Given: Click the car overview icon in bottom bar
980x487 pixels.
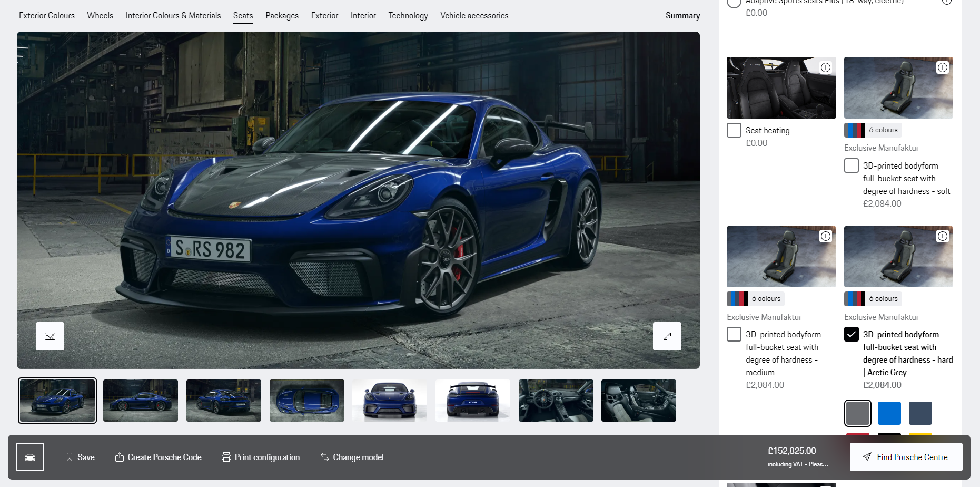Looking at the screenshot, I should click(x=30, y=457).
